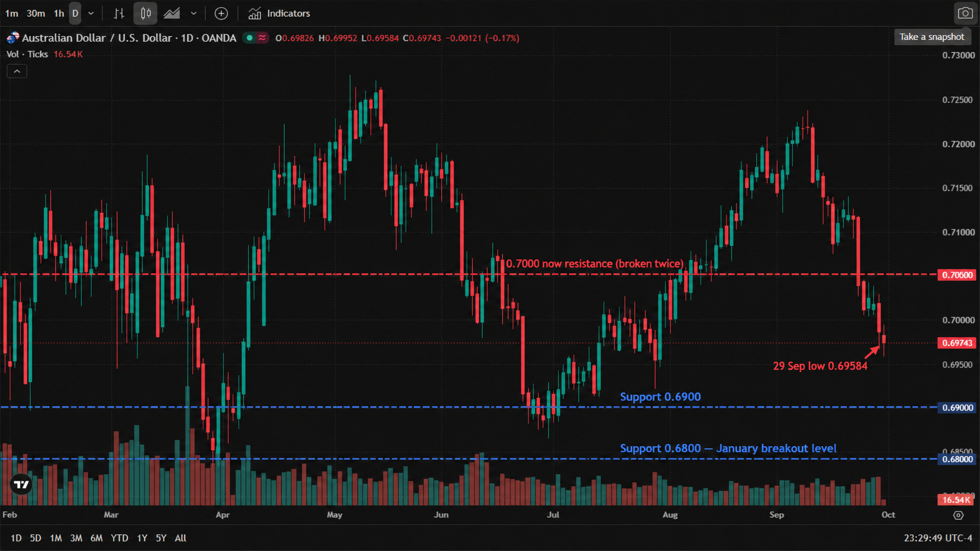The width and height of the screenshot is (980, 551).
Task: Collapse the indicator legend with the caret button
Action: click(17, 71)
